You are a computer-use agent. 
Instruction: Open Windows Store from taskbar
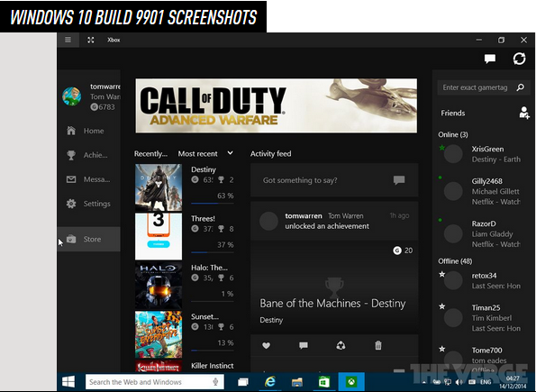pos(324,382)
